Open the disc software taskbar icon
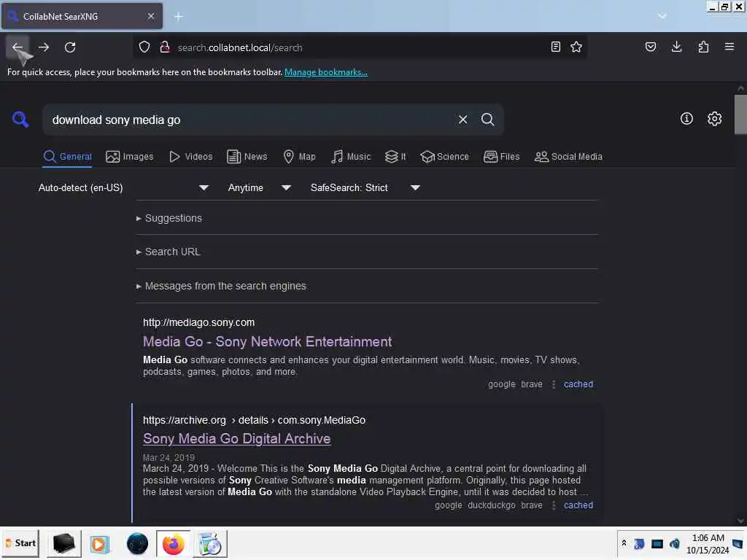Screen dimensions: 747x560 click(x=210, y=543)
